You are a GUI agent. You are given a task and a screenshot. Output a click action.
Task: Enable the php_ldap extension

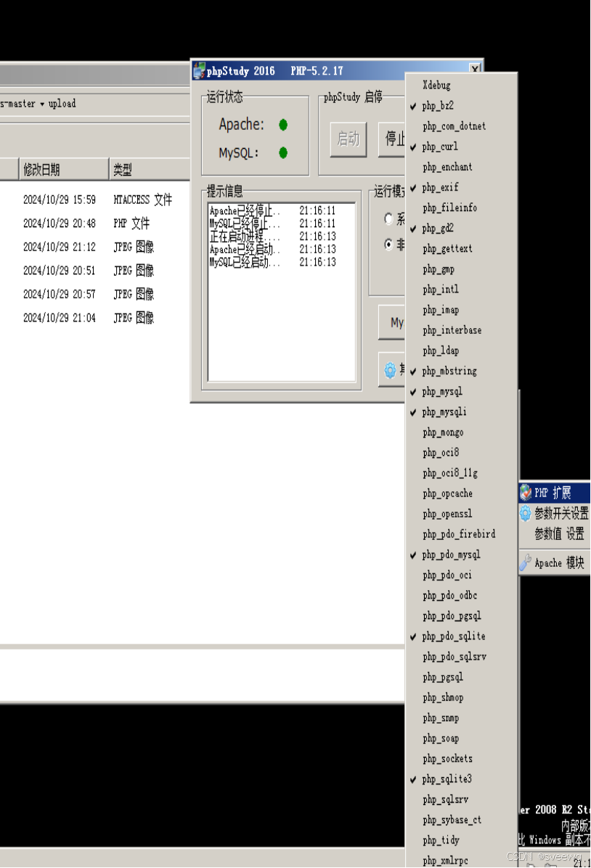[x=462, y=351]
